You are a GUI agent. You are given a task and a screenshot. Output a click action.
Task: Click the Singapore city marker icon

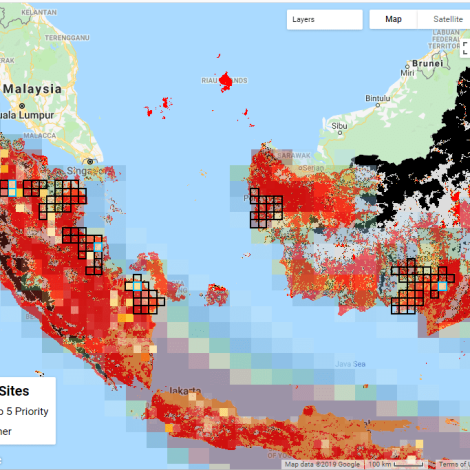tap(90, 162)
